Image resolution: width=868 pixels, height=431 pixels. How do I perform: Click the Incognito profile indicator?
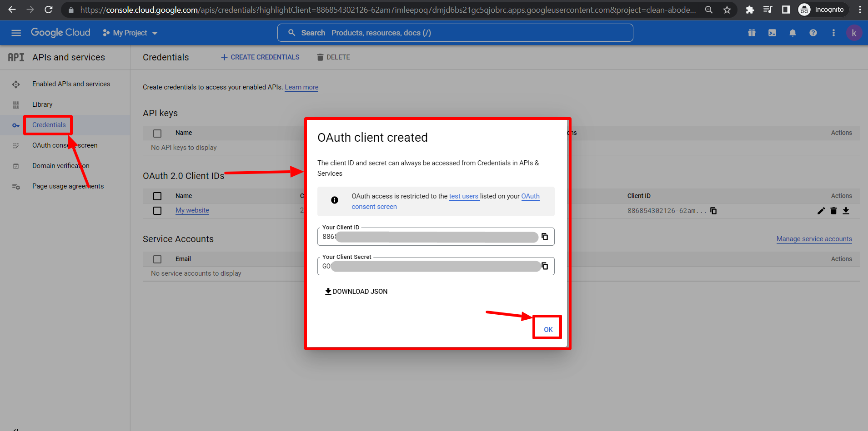coord(823,10)
